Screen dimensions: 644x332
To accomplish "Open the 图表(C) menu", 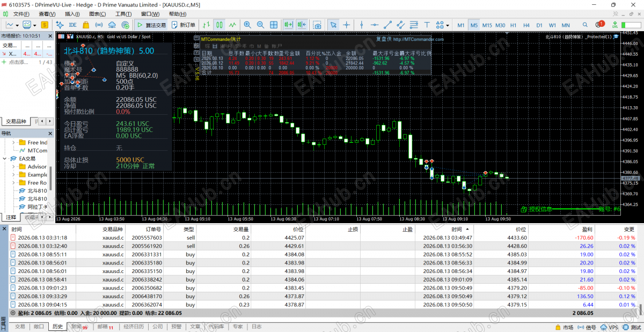I will point(97,14).
